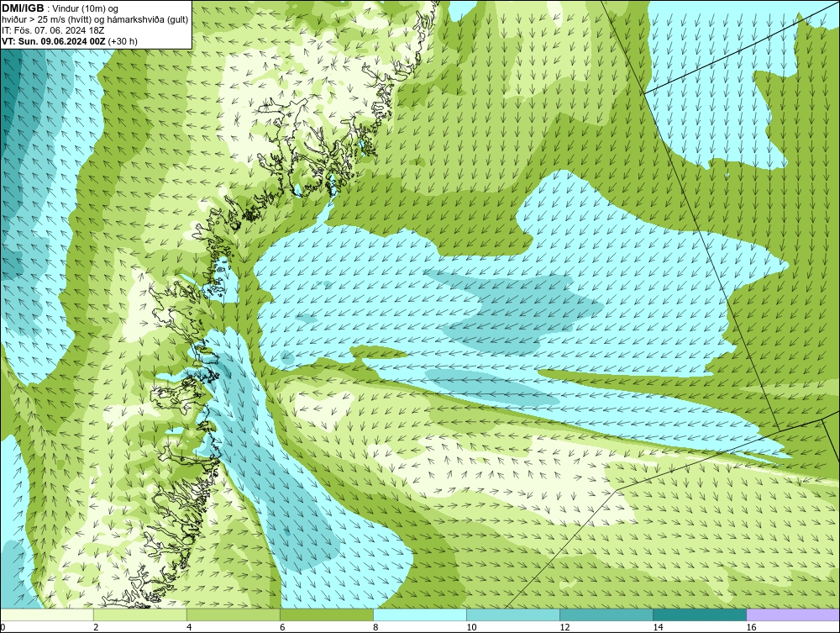
Task: Click the pale yellow 0–2 legend swatch
Action: [x=46, y=615]
